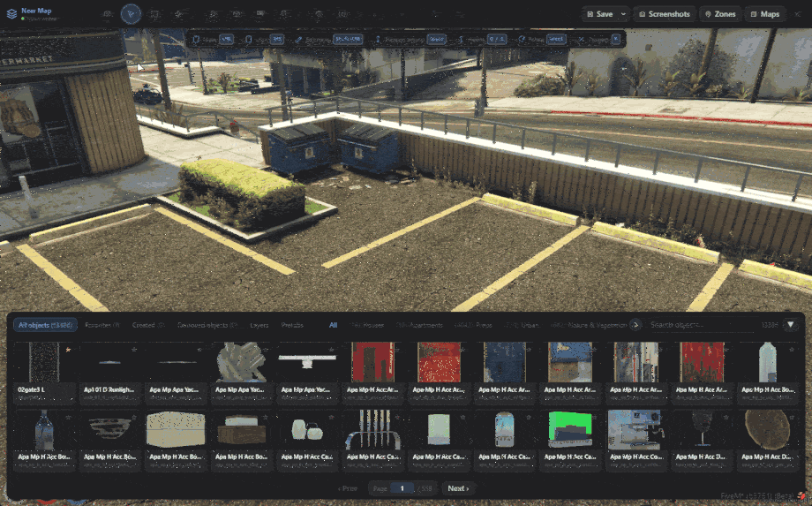The height and width of the screenshot is (506, 812).
Task: Collapse the object browser with triangle button
Action: [790, 325]
